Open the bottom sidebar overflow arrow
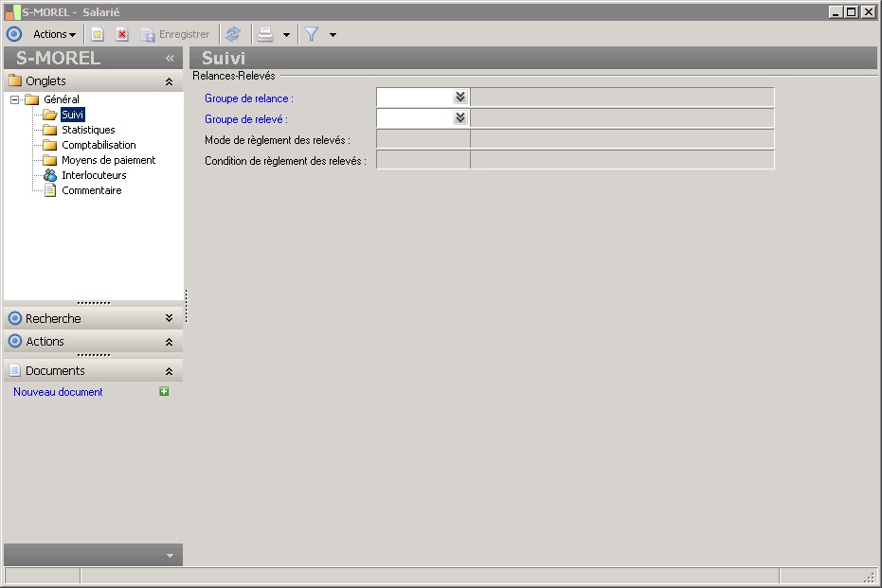This screenshot has width=882, height=588. [x=170, y=556]
